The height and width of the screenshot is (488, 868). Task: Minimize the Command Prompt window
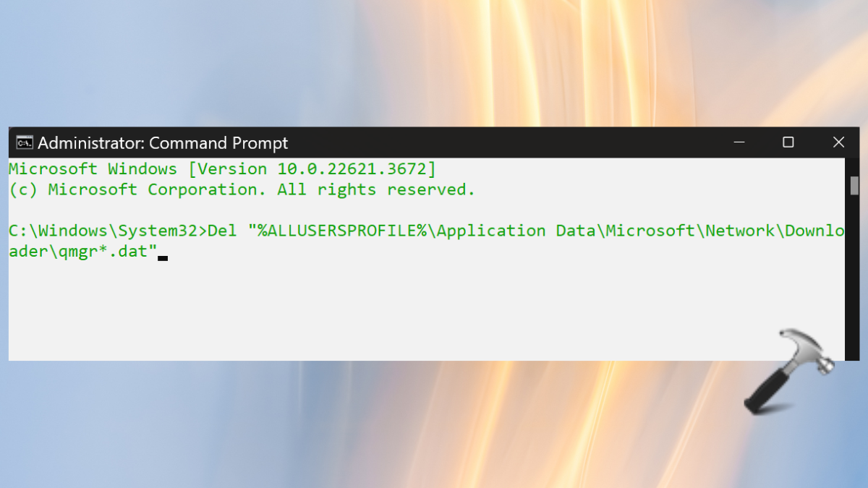(739, 142)
